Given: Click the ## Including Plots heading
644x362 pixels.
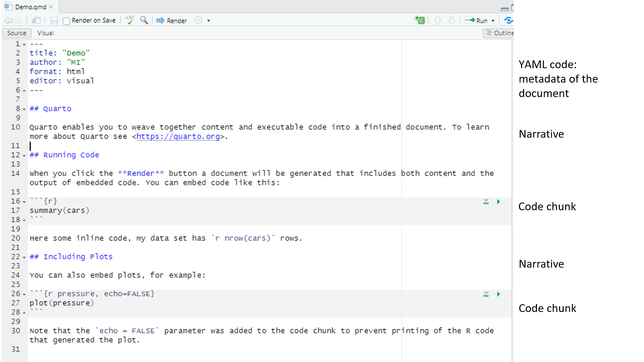Looking at the screenshot, I should pos(71,257).
